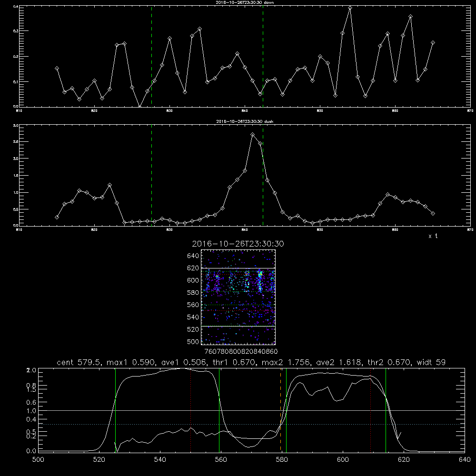Click the x-axis tick labels beneath the heatmap
This screenshot has height=476, width=476.
241,351
